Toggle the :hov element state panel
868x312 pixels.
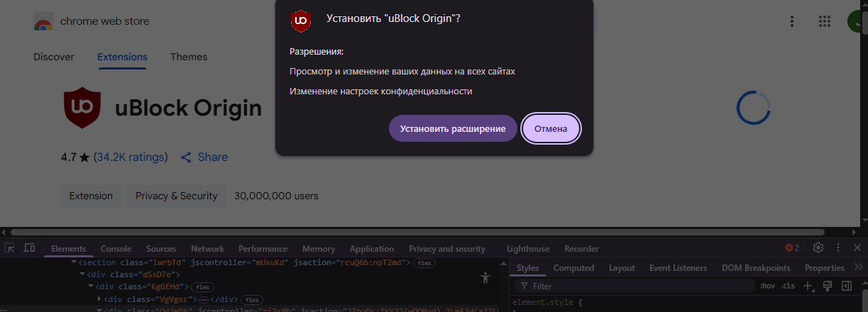pos(767,286)
